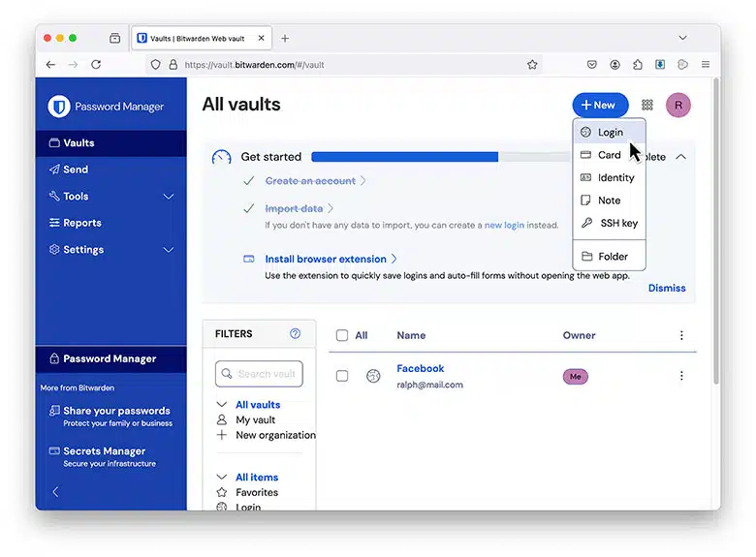
Task: Dismiss the Get started panel
Action: pos(666,288)
